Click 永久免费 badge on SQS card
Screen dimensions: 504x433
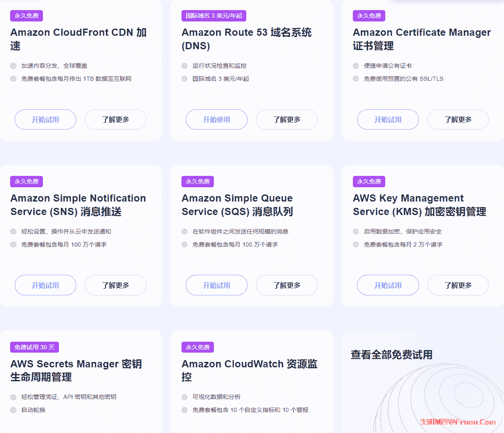click(197, 181)
